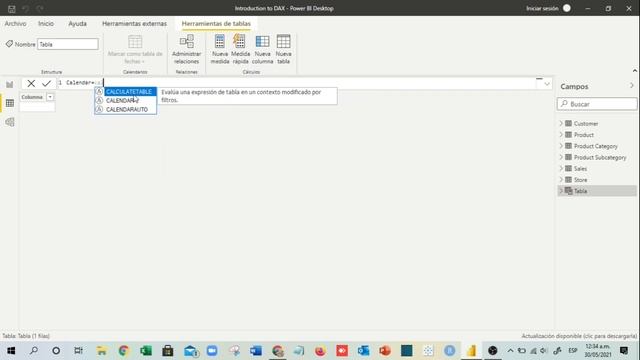The width and height of the screenshot is (640, 360).
Task: Open the Archivo menu
Action: coord(16,24)
